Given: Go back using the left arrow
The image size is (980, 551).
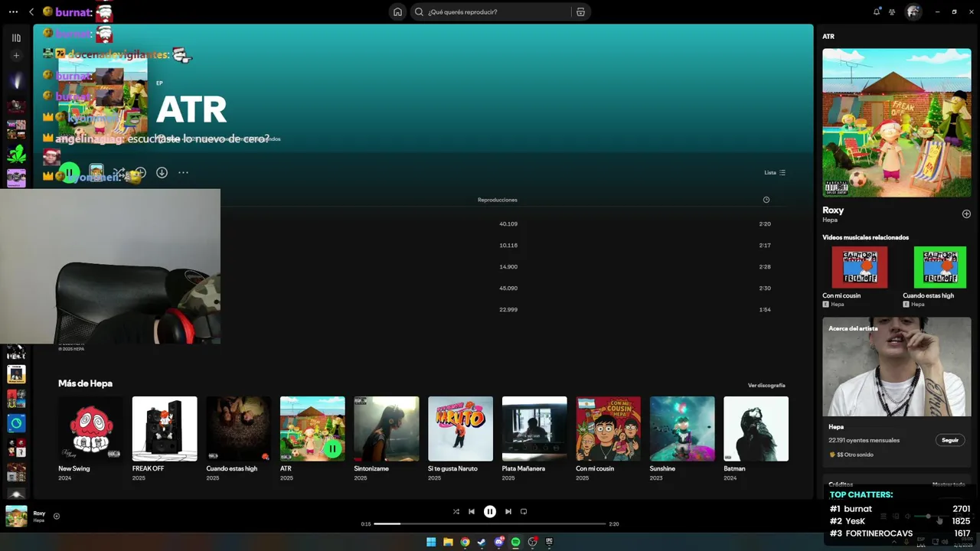Looking at the screenshot, I should (x=31, y=11).
